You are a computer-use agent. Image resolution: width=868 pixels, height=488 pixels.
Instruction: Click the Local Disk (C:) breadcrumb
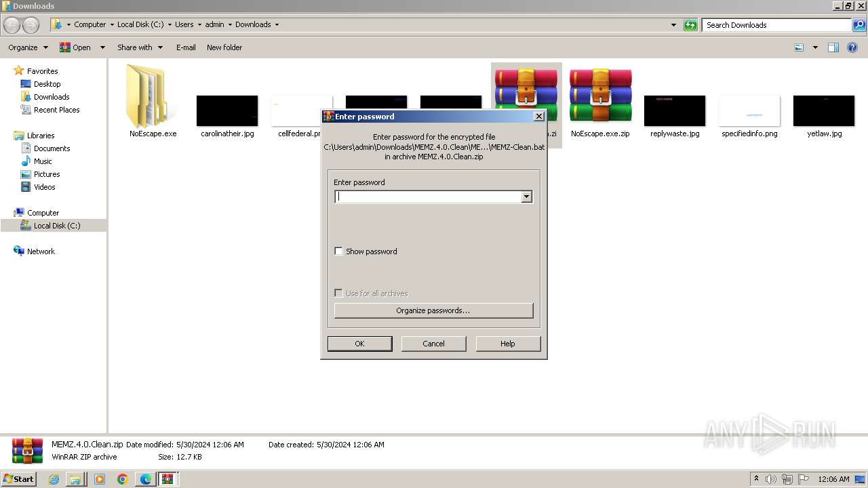[142, 24]
